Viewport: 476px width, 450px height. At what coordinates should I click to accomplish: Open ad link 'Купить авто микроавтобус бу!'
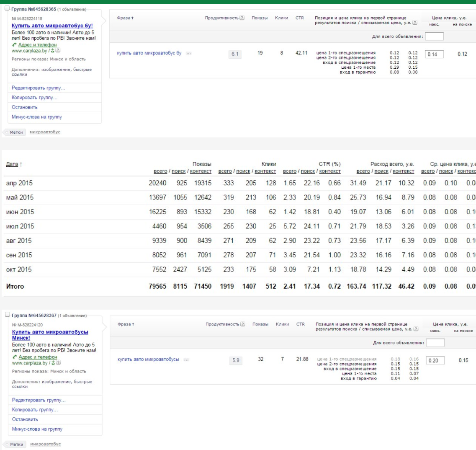52,26
